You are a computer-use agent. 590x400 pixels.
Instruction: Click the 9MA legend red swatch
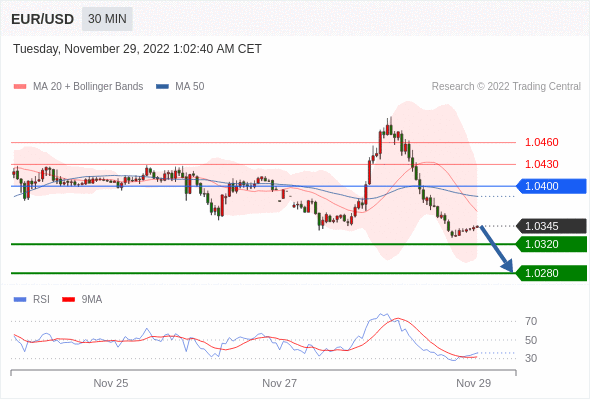pyautogui.click(x=68, y=300)
